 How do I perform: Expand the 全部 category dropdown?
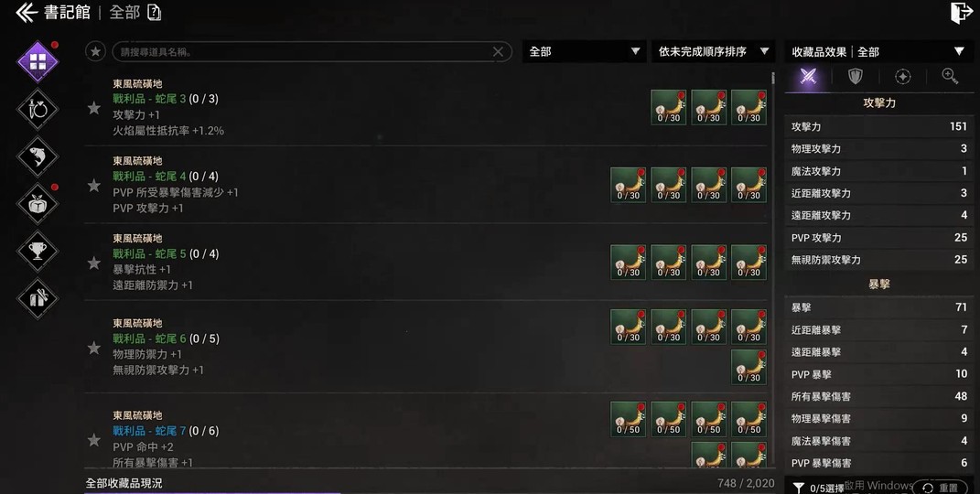coord(585,52)
